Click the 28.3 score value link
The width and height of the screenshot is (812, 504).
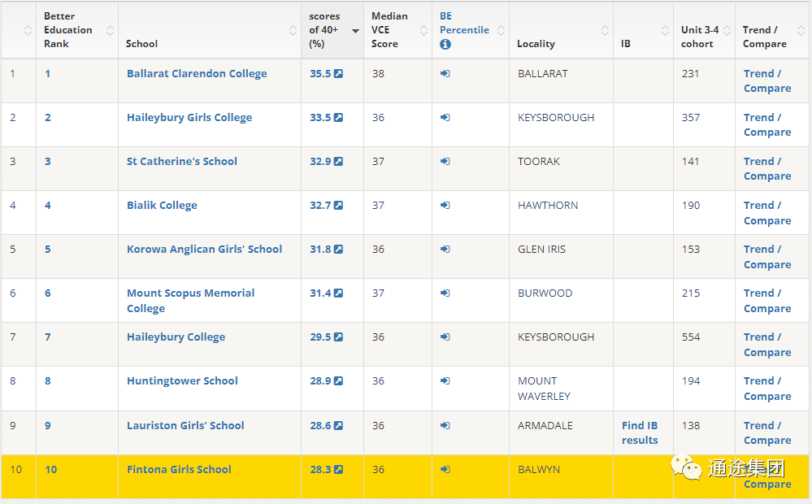(x=320, y=470)
